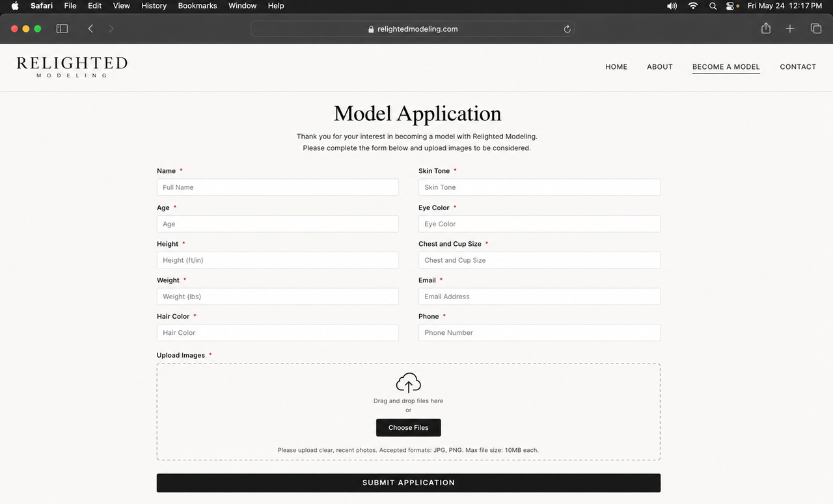The width and height of the screenshot is (833, 504).
Task: Visit the ABOUT page link
Action: click(x=660, y=67)
